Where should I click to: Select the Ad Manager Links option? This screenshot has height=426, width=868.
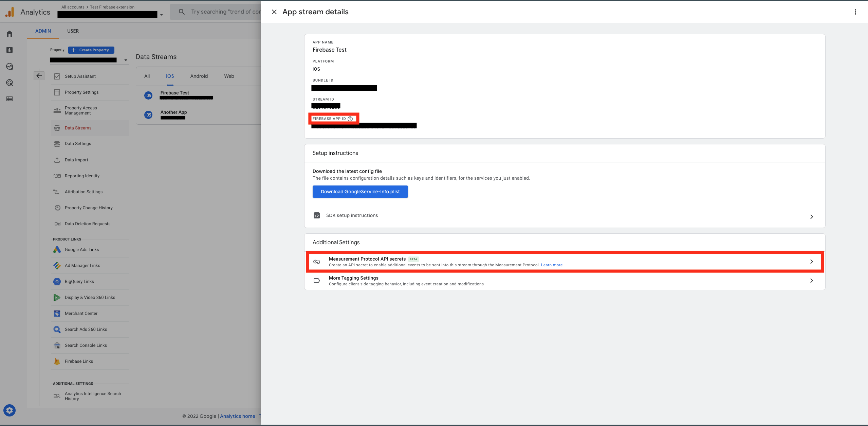pyautogui.click(x=82, y=265)
